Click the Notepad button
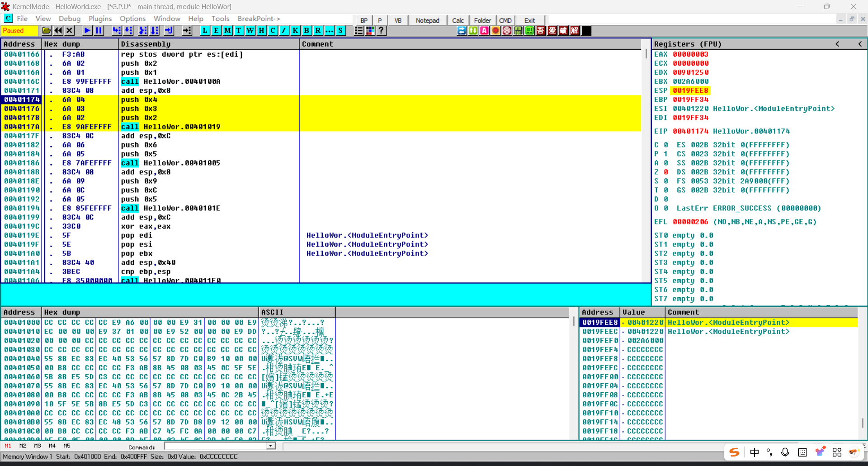The image size is (868, 466). 427,20
